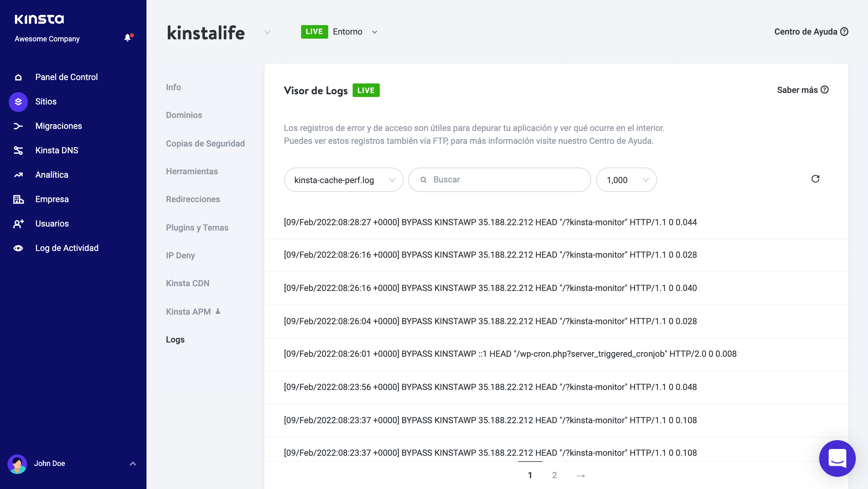Select the Herramientas menu item
This screenshot has width=868, height=489.
coord(192,171)
